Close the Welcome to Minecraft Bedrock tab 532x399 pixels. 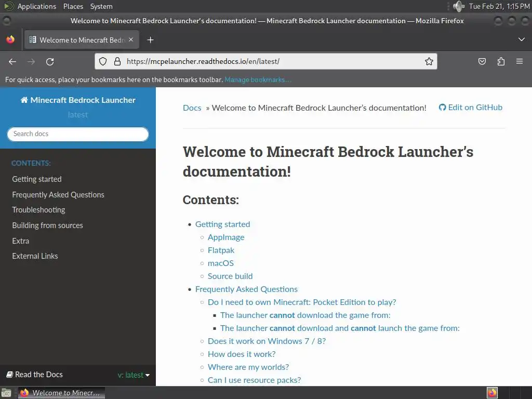(x=131, y=39)
